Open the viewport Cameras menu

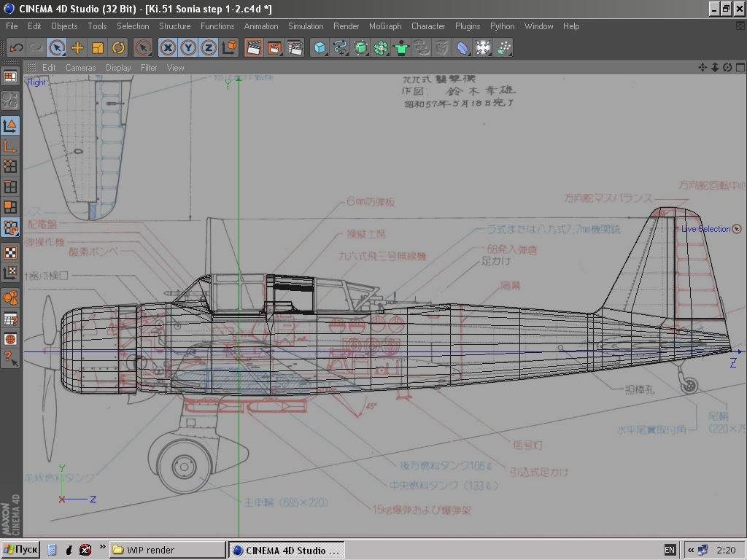80,68
